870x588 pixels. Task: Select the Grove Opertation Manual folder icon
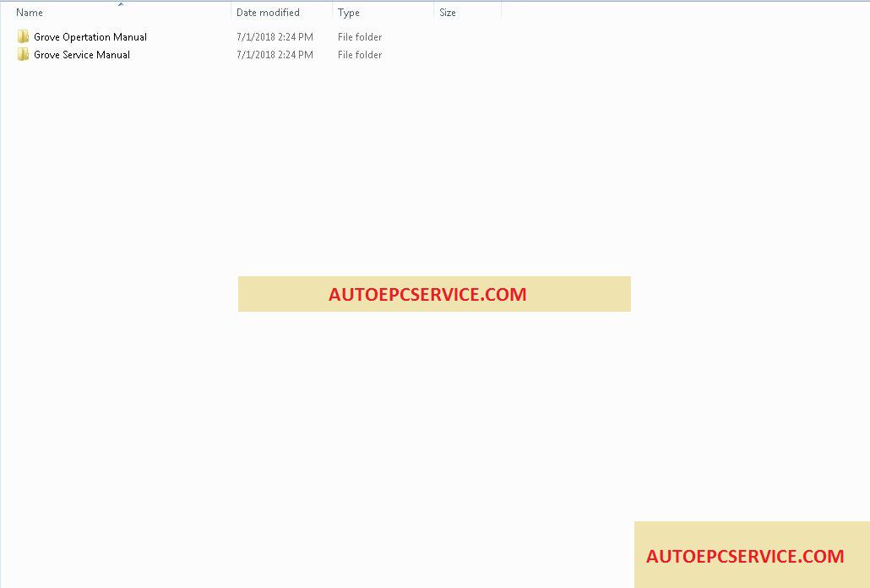tap(23, 36)
